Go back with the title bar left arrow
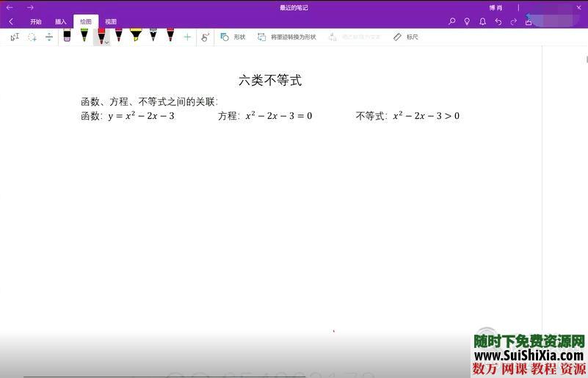Screen dimensions: 588x378 click(10, 7)
